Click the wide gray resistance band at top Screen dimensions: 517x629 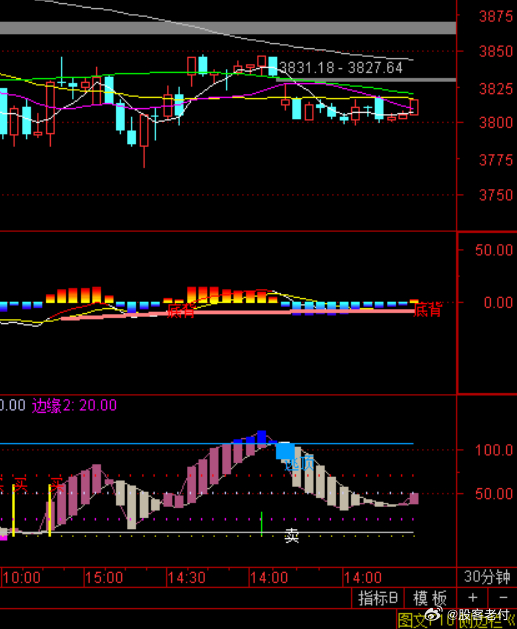(228, 28)
